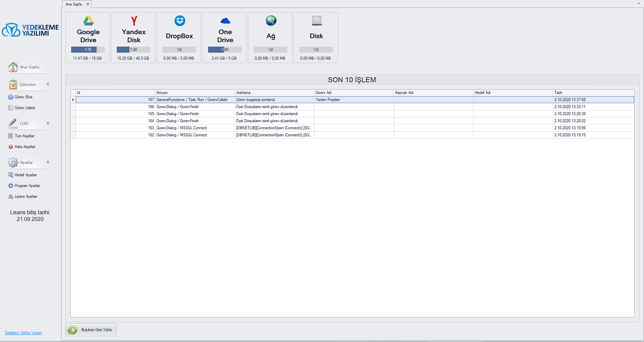
Task: Click the DropBox storage icon
Action: (179, 20)
